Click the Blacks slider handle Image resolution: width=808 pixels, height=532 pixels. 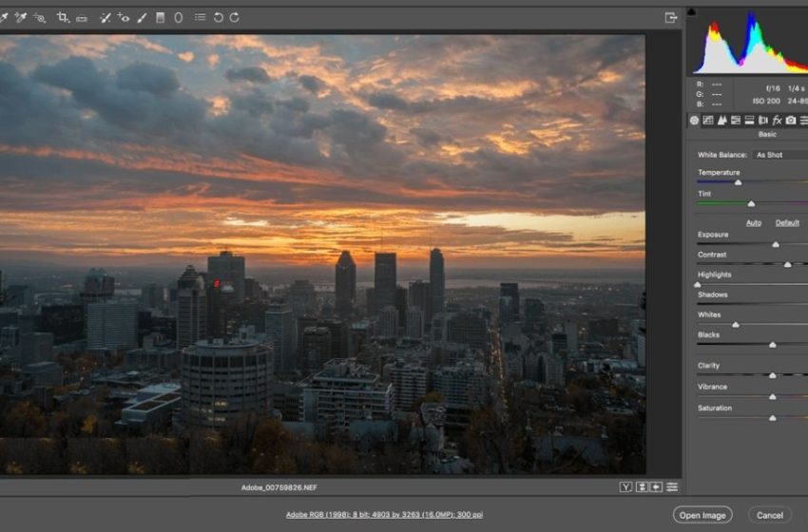tap(773, 345)
